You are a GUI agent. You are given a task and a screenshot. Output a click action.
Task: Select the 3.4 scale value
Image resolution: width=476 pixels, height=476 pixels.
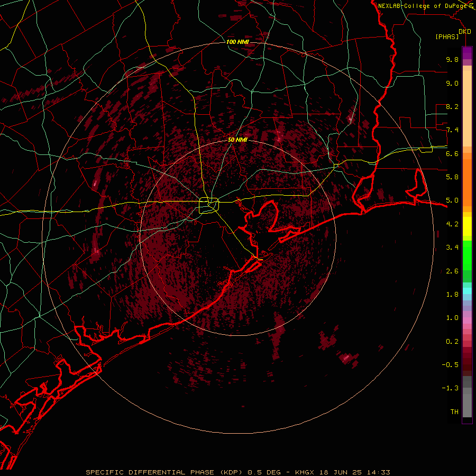coord(452,248)
